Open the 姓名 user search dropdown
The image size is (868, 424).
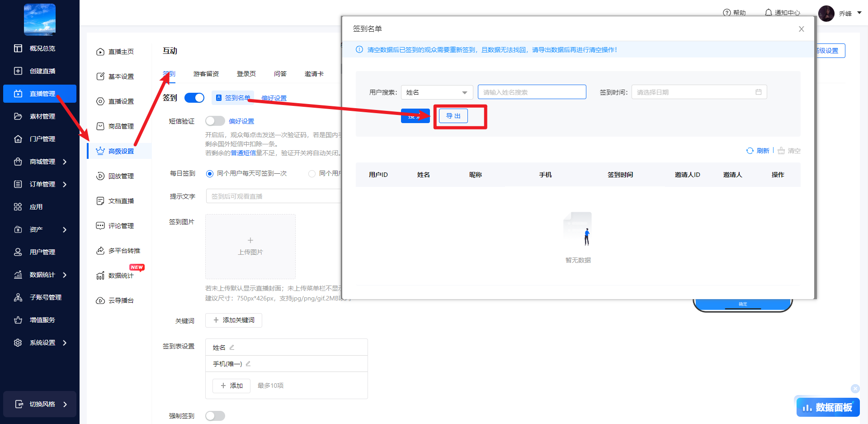437,92
